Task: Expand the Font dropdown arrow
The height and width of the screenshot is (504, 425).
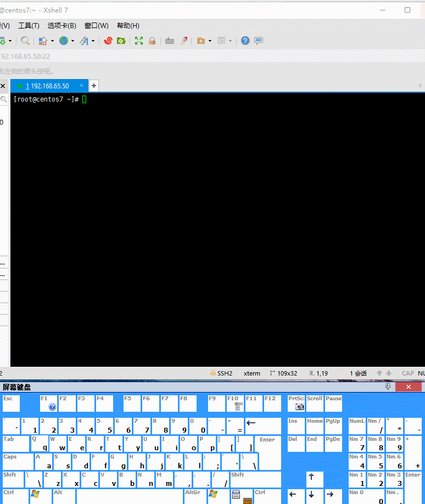Action: point(93,41)
